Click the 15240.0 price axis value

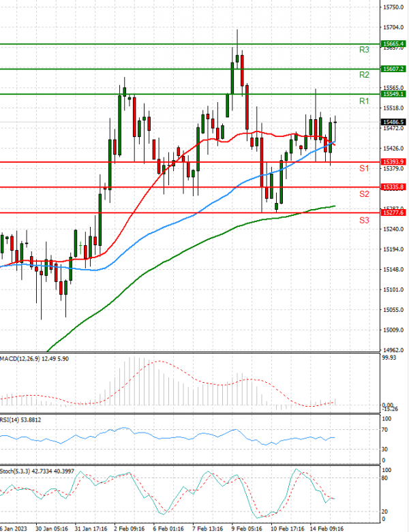[x=393, y=230]
